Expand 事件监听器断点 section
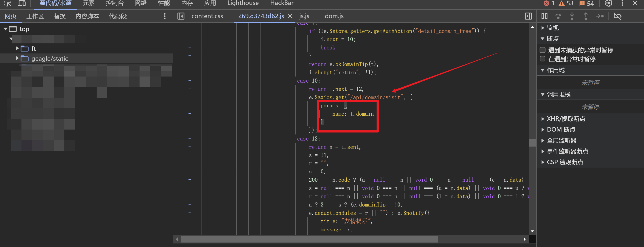Screen dimensions: 644x247 click(x=542, y=151)
